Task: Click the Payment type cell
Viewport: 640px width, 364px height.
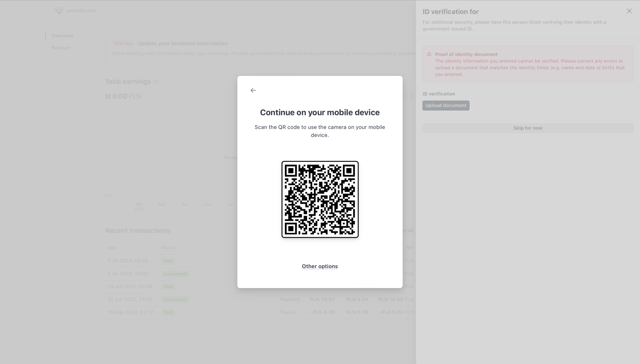Action: [290, 299]
